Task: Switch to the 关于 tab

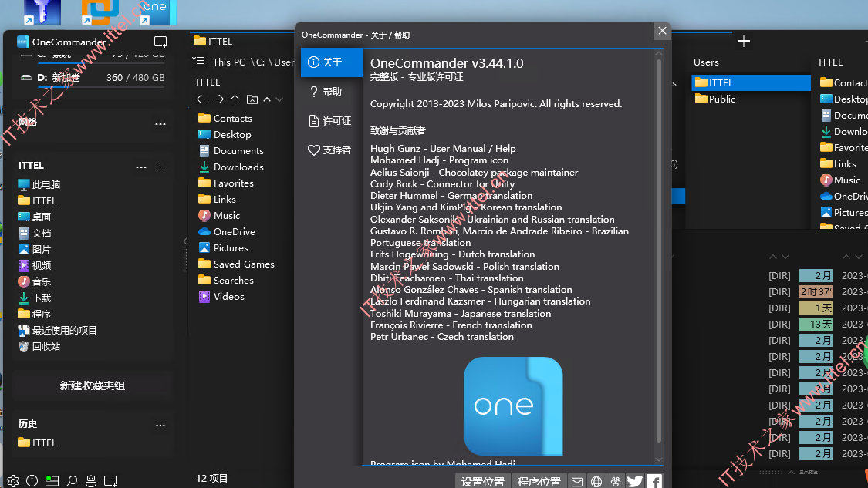Action: [332, 62]
